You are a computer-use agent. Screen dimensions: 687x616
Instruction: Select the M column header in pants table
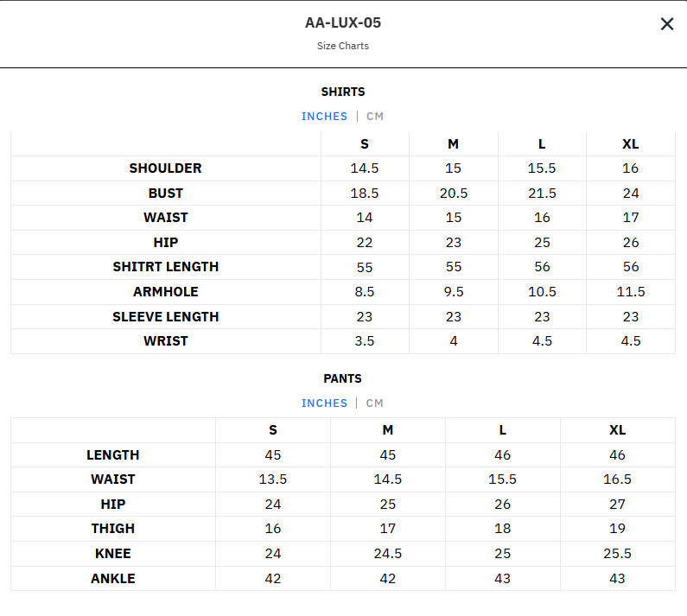[x=388, y=430]
